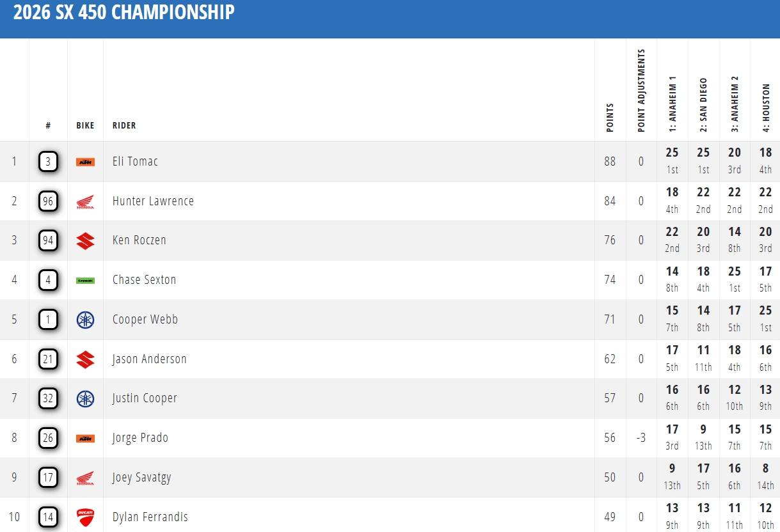This screenshot has width=780, height=532.
Task: Click Hunter Lawrence's Honda logo
Action: point(85,201)
